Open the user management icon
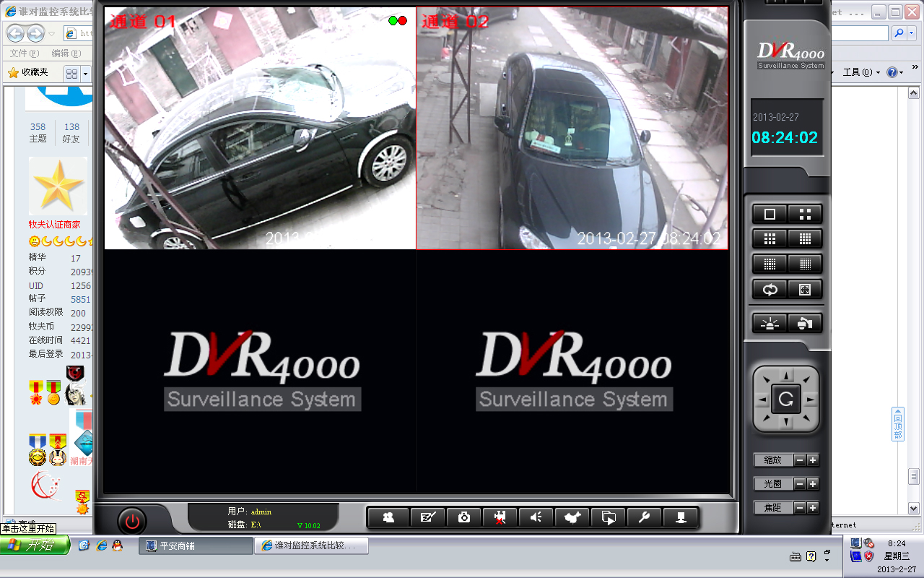This screenshot has height=578, width=924. [389, 517]
